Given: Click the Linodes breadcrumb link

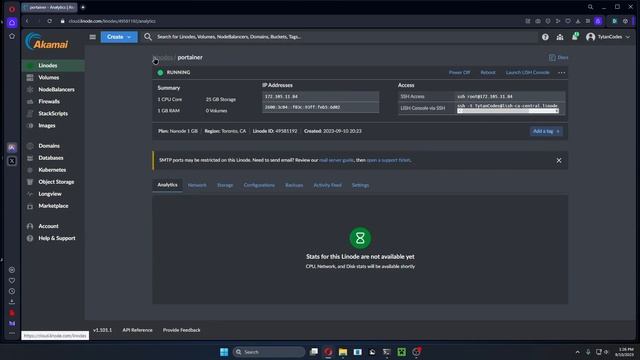Looking at the screenshot, I should [163, 58].
